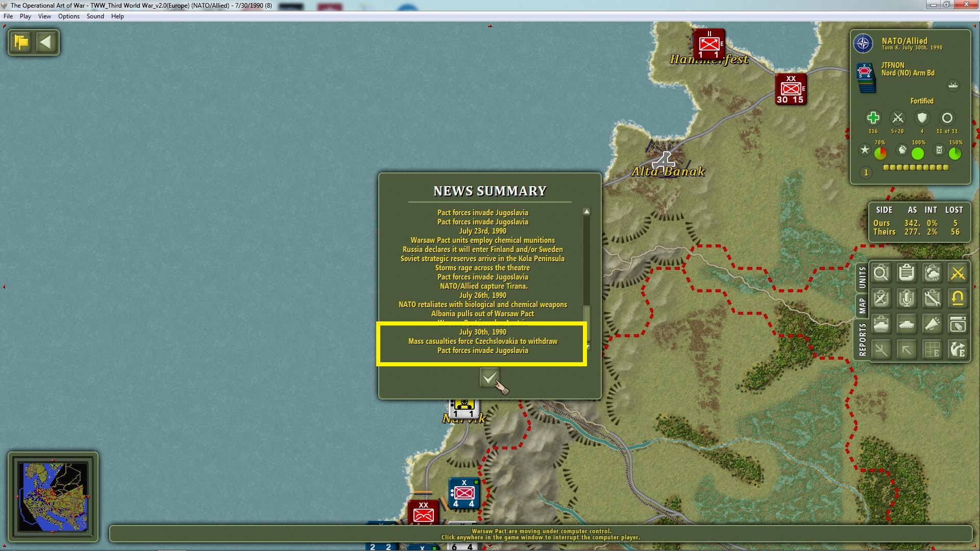980x551 pixels.
Task: Click "Soviet strategic reserves arrive in the Kola Peninsula"
Action: (483, 259)
